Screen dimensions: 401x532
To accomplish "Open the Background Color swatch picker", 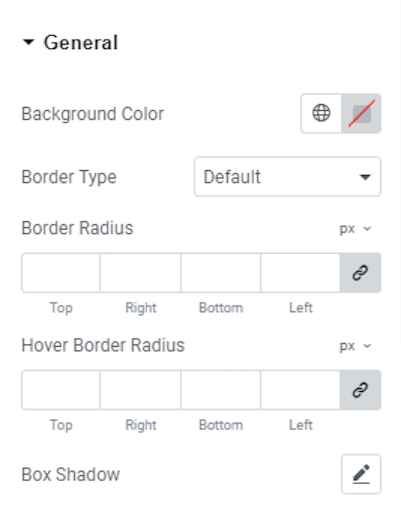I will [361, 113].
